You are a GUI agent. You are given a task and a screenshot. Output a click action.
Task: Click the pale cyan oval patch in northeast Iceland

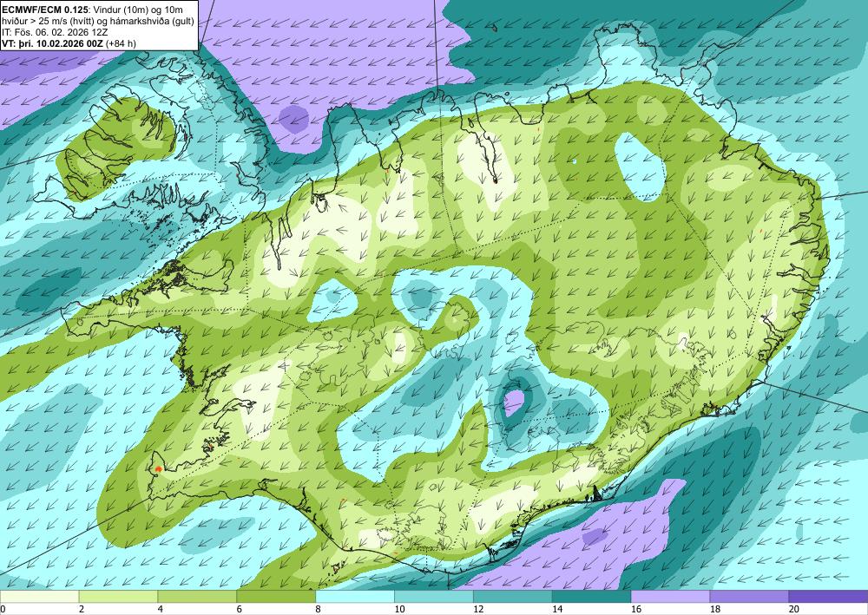tap(640, 167)
